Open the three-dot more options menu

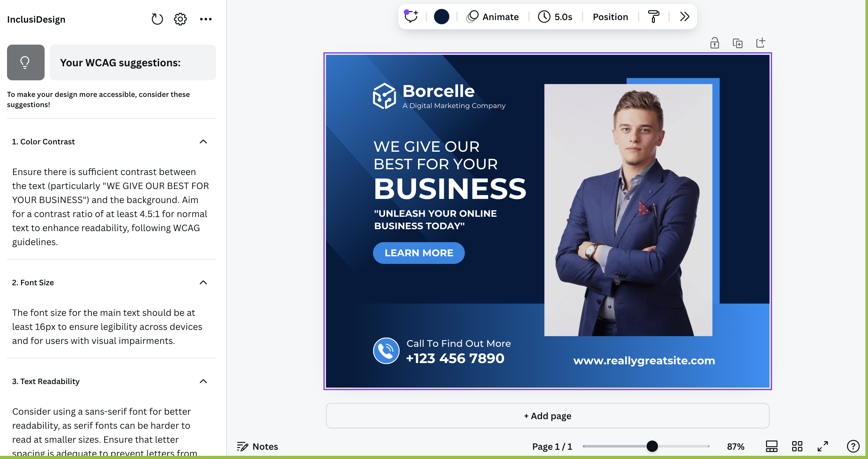206,19
